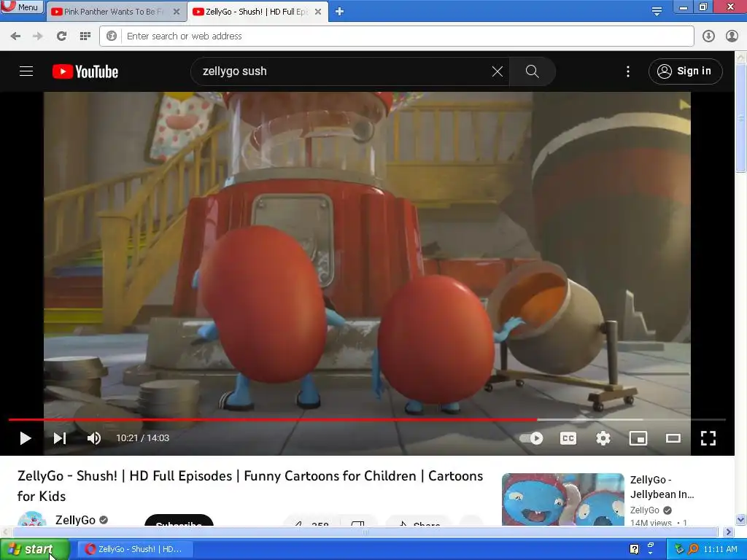Play the paused video

[x=26, y=438]
